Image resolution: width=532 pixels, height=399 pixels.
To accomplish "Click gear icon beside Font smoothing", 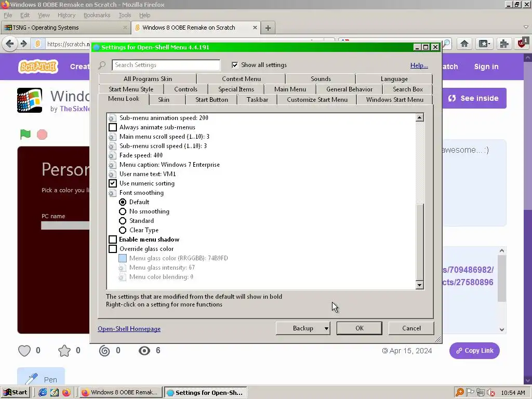I will [112, 193].
